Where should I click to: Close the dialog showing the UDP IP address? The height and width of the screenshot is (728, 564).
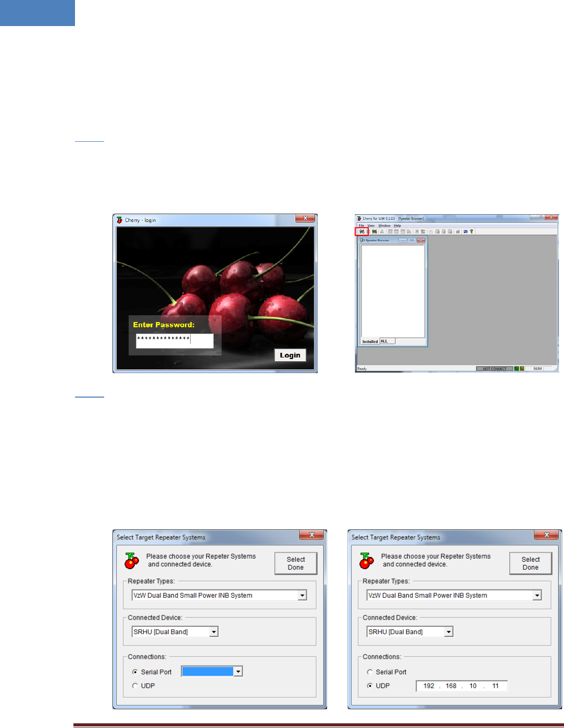547,535
